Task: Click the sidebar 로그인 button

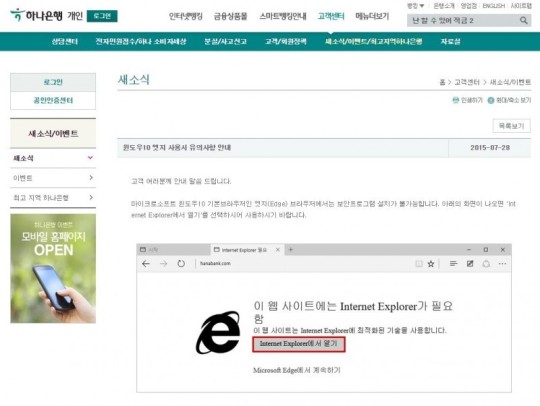Action: [53, 82]
